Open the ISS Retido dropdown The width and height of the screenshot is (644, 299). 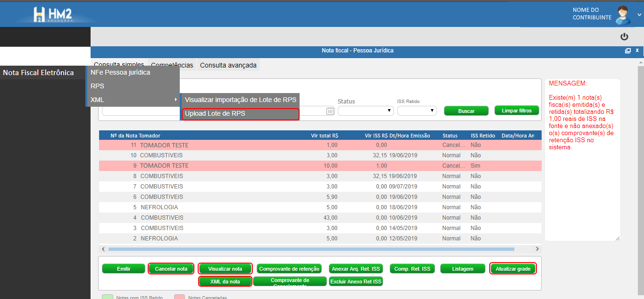point(417,111)
